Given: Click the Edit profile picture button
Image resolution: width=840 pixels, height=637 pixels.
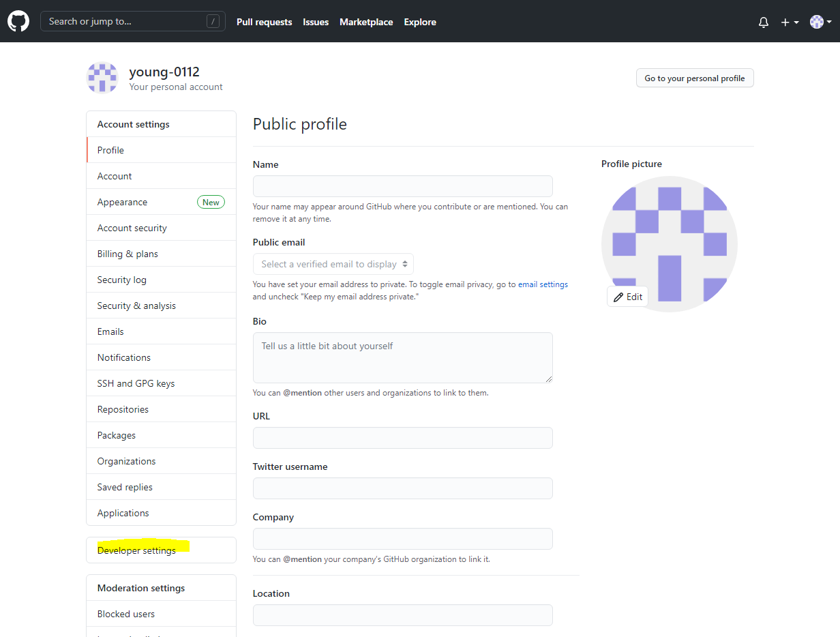Looking at the screenshot, I should coord(627,297).
